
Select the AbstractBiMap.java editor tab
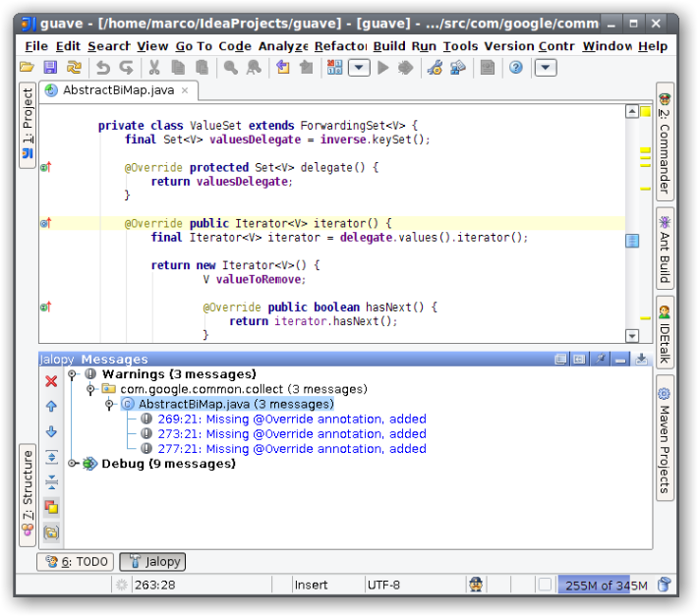tap(118, 90)
